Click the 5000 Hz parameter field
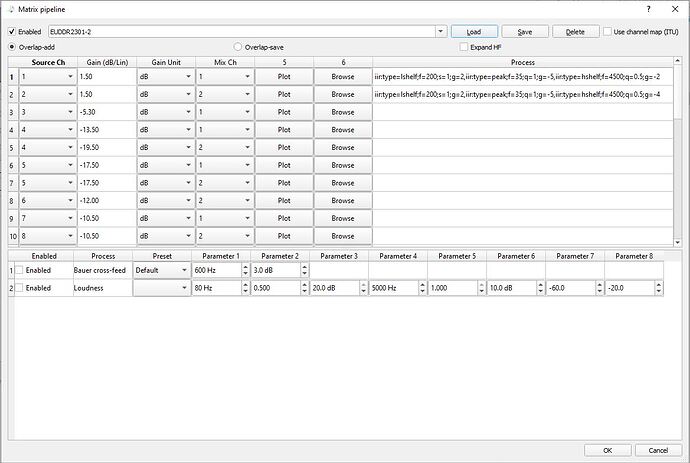 click(x=394, y=288)
